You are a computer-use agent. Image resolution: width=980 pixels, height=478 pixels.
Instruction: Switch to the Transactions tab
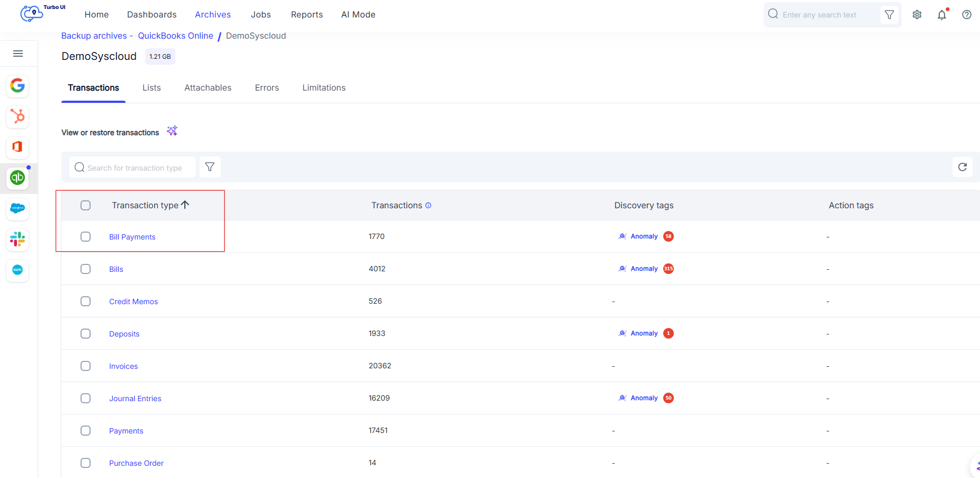click(x=93, y=88)
